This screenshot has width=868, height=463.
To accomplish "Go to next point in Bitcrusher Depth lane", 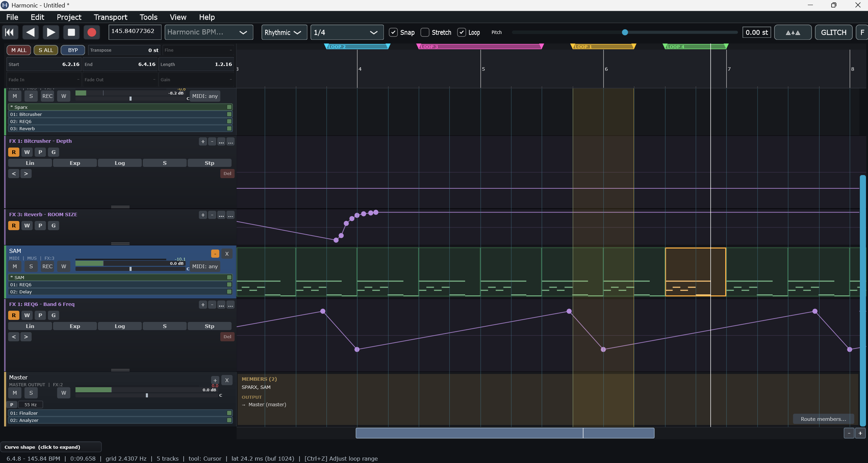I will point(26,174).
